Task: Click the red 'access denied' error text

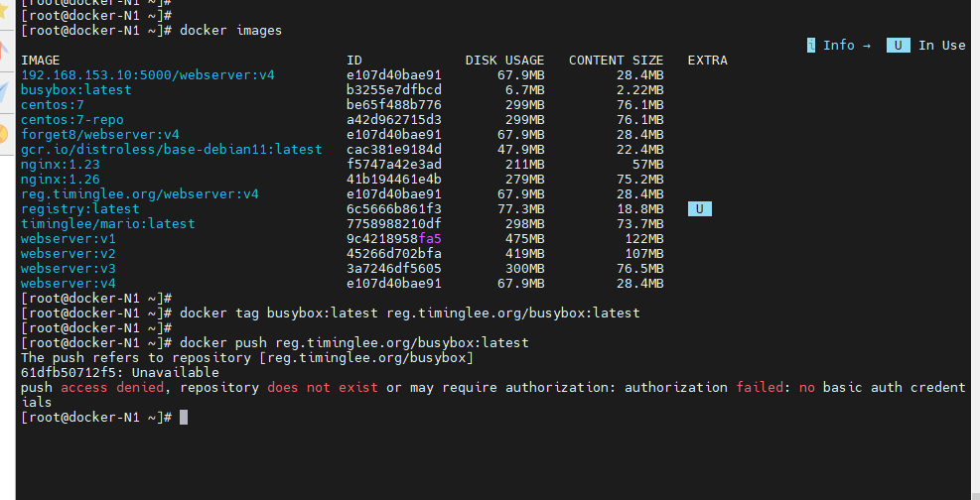Action: point(112,387)
